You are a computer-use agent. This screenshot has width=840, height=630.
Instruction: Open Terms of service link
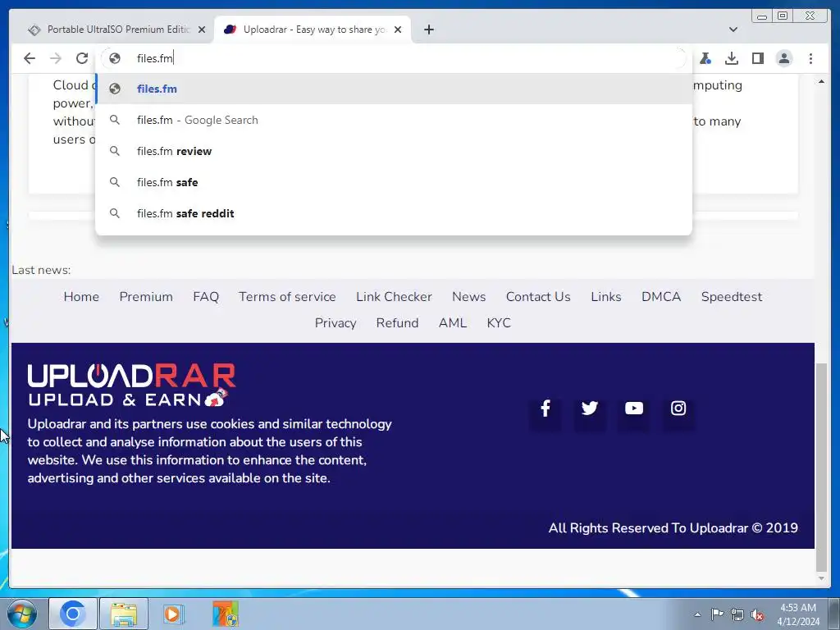point(287,297)
